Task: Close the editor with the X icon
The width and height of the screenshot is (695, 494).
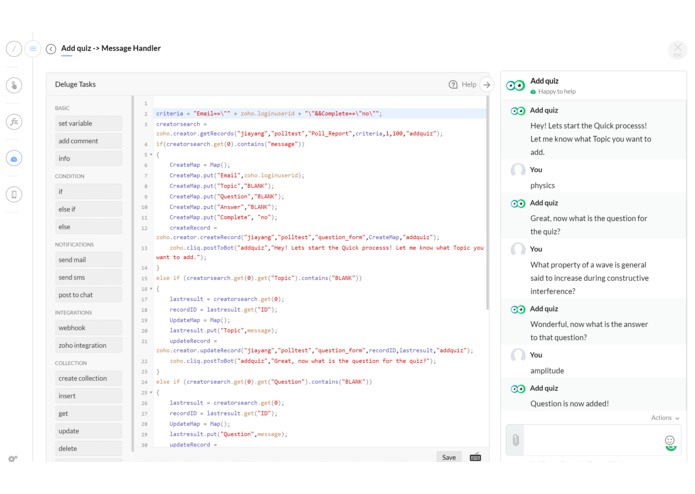Action: point(677,49)
